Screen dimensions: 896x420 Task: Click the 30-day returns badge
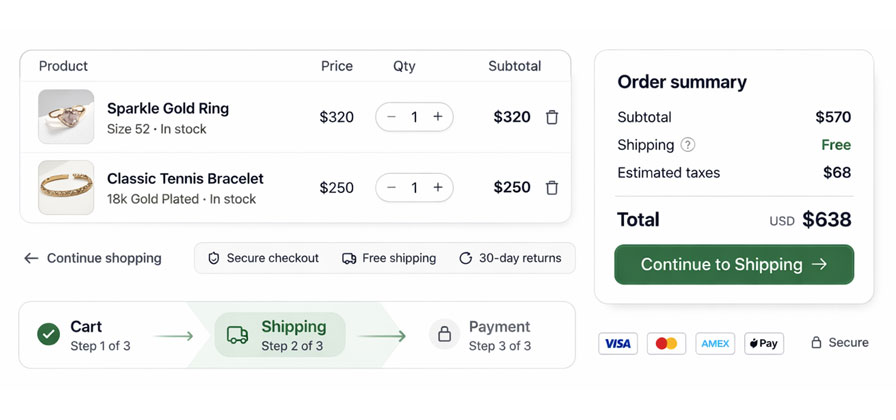tap(510, 258)
